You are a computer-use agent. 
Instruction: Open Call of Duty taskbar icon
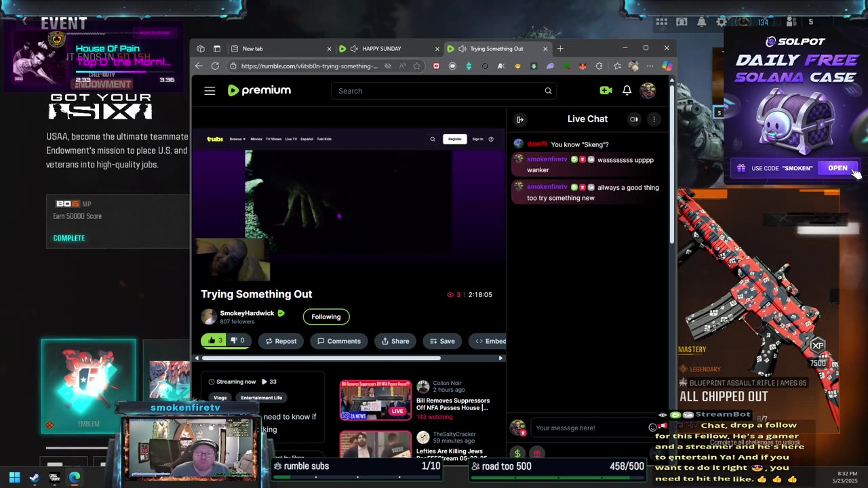pyautogui.click(x=54, y=477)
